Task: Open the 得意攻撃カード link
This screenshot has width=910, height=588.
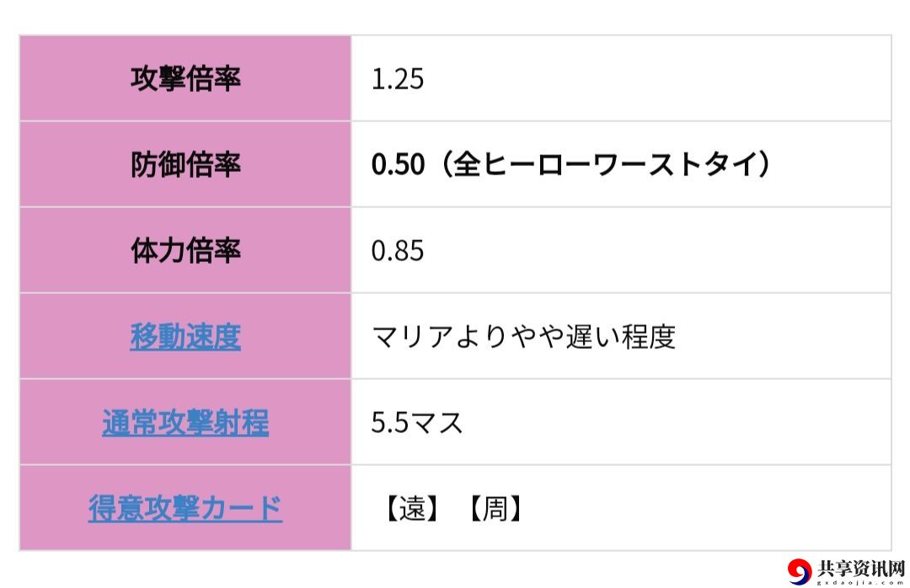Action: tap(185, 509)
